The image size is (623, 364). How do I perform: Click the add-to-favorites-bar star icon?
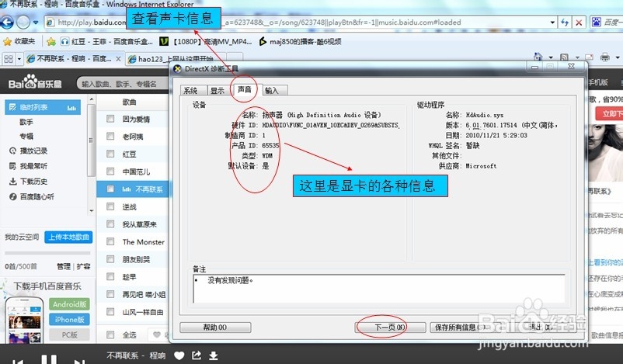point(50,41)
